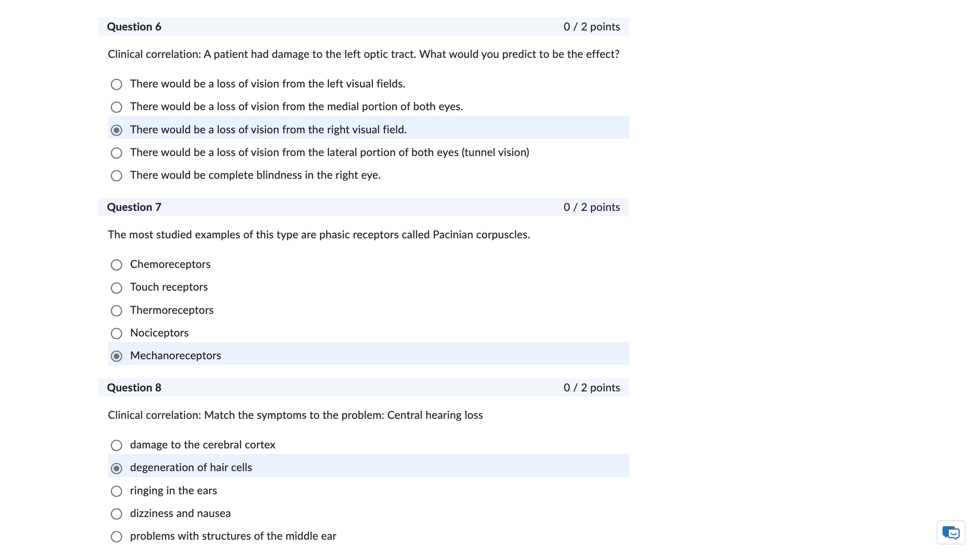Choose 'damage to the cerebral cortex'
This screenshot has height=556, width=980.
click(x=116, y=445)
